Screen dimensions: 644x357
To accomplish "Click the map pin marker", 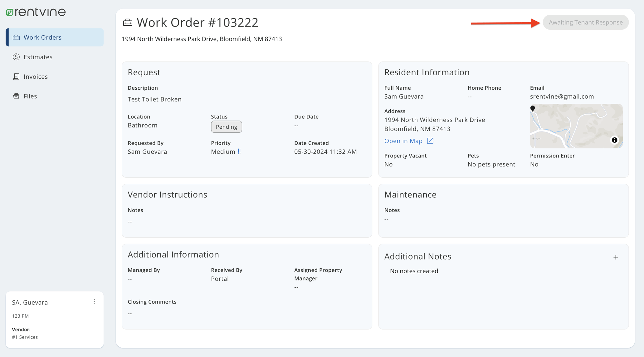I will 533,108.
